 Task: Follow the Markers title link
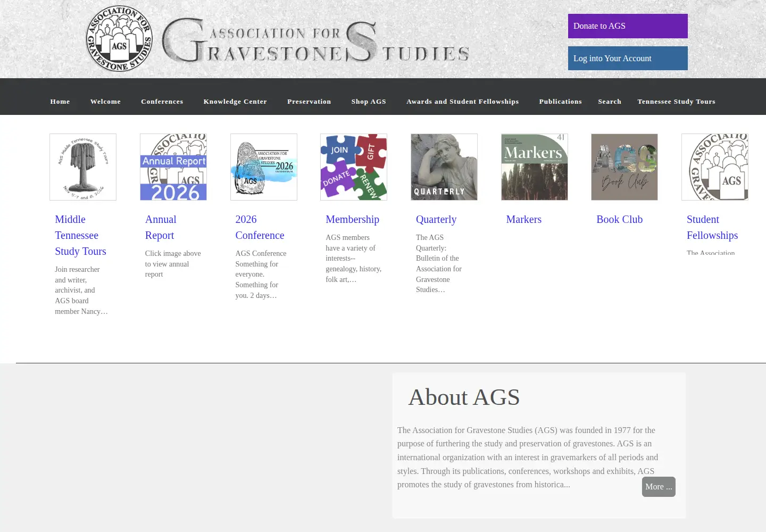524,219
